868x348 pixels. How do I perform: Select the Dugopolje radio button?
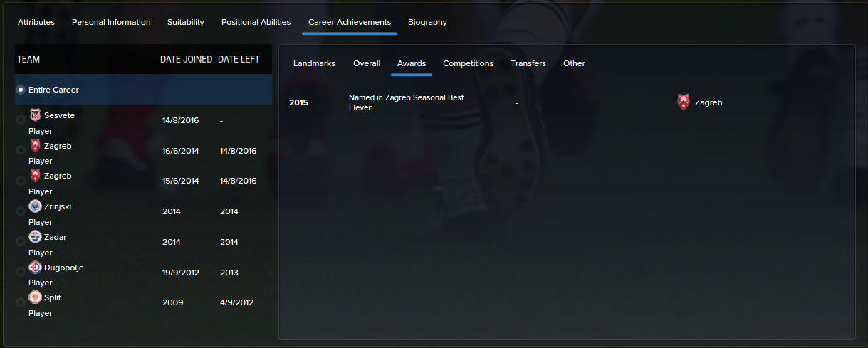(20, 273)
